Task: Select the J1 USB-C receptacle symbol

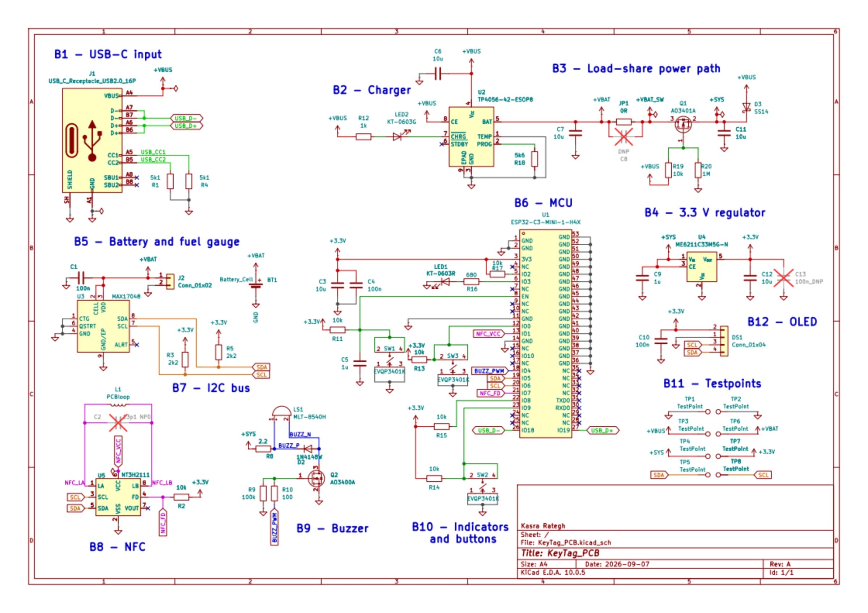Action: click(92, 141)
